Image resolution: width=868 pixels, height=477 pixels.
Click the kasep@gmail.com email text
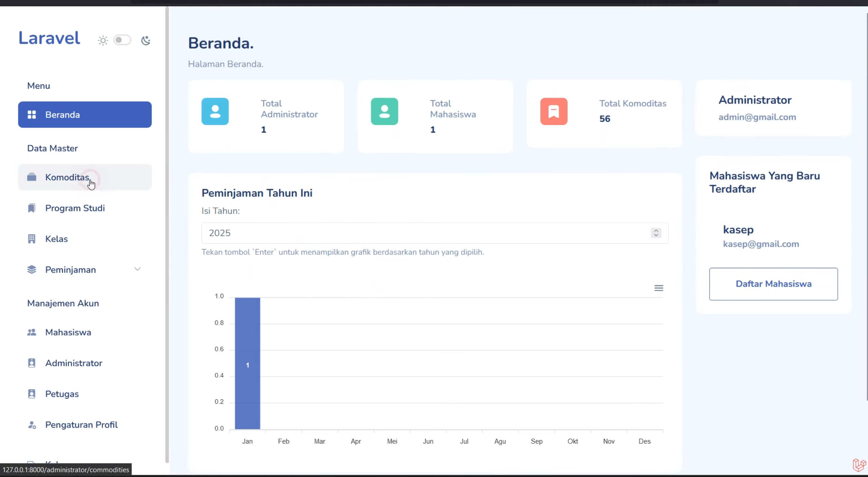(x=761, y=244)
